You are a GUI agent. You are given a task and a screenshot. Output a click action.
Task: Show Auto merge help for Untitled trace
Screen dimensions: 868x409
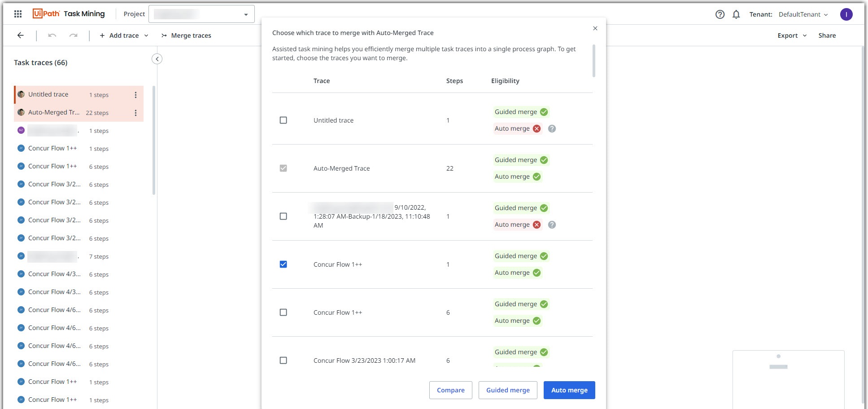(x=552, y=129)
